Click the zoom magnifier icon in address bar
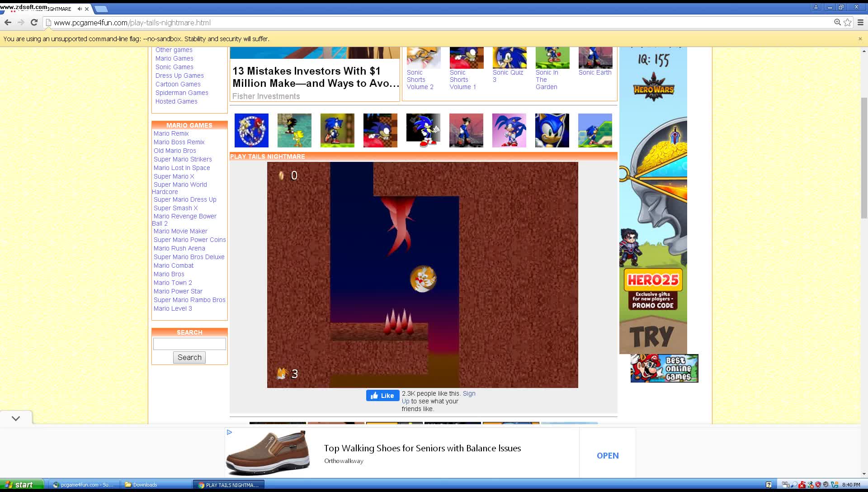The image size is (868, 492). click(837, 23)
